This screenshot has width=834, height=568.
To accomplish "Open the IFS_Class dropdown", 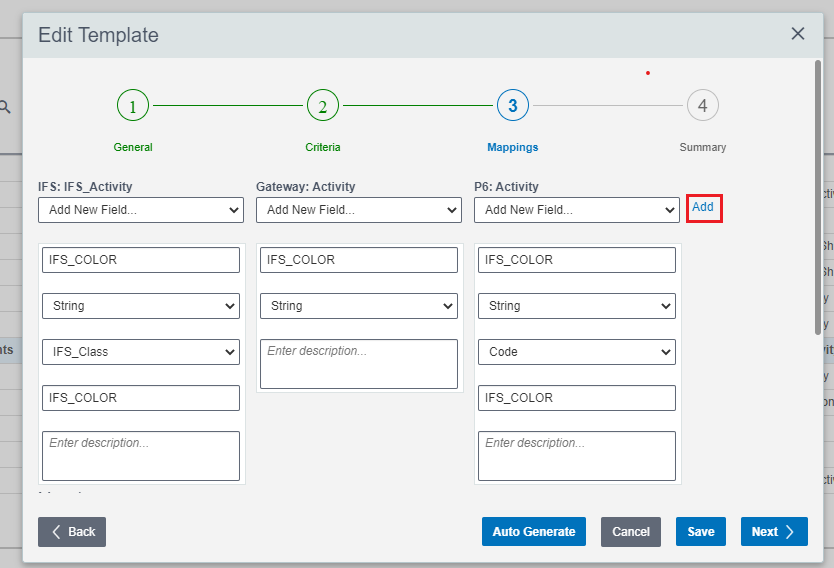I will pyautogui.click(x=140, y=352).
